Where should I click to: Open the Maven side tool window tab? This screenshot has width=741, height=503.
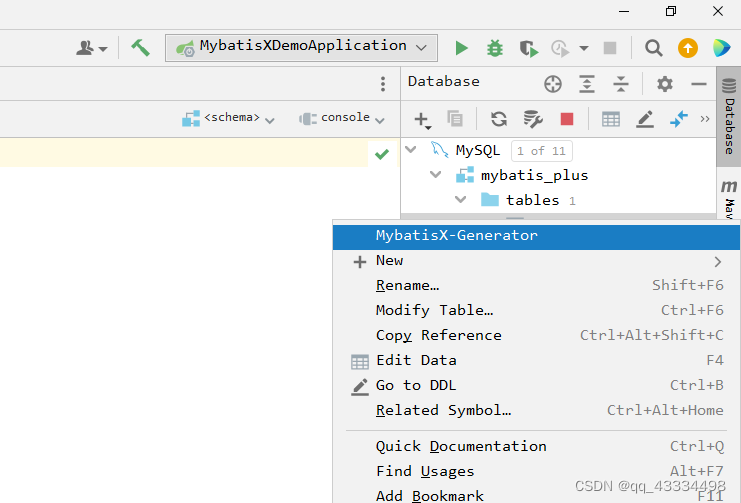tap(729, 199)
